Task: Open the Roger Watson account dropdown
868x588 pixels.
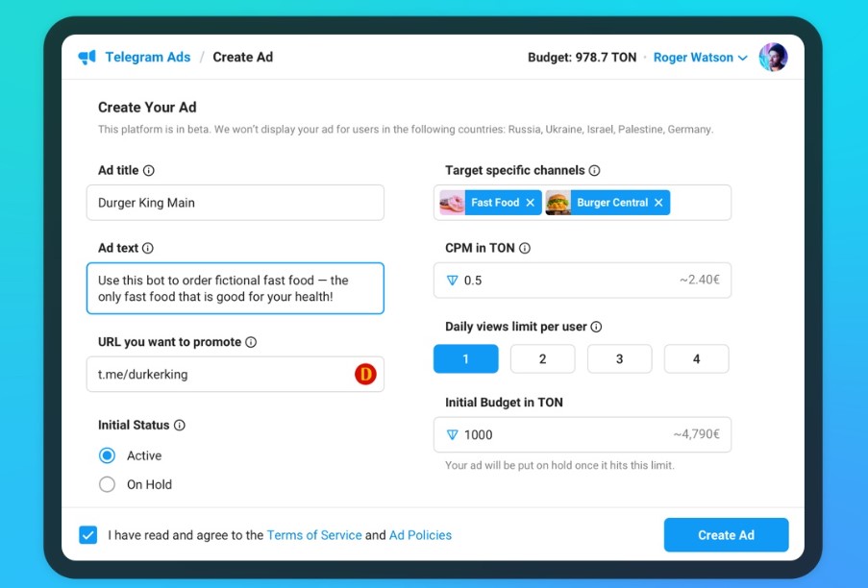Action: click(701, 58)
